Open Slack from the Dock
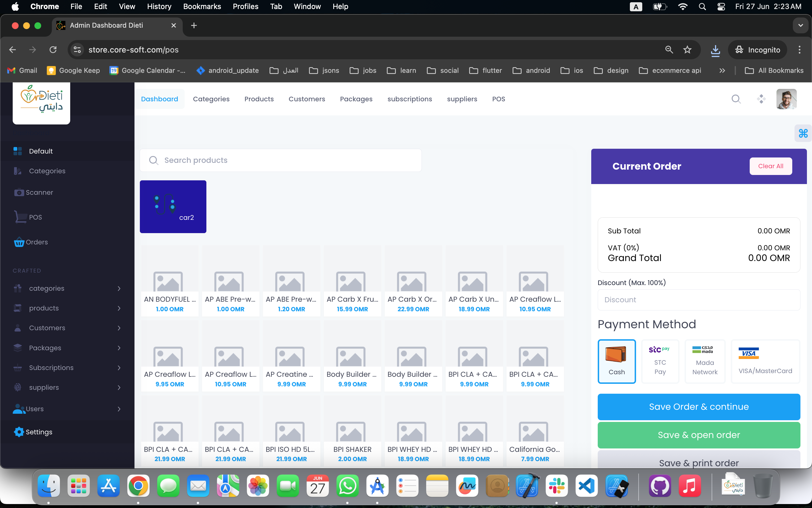Viewport: 812px width, 508px height. [557, 486]
